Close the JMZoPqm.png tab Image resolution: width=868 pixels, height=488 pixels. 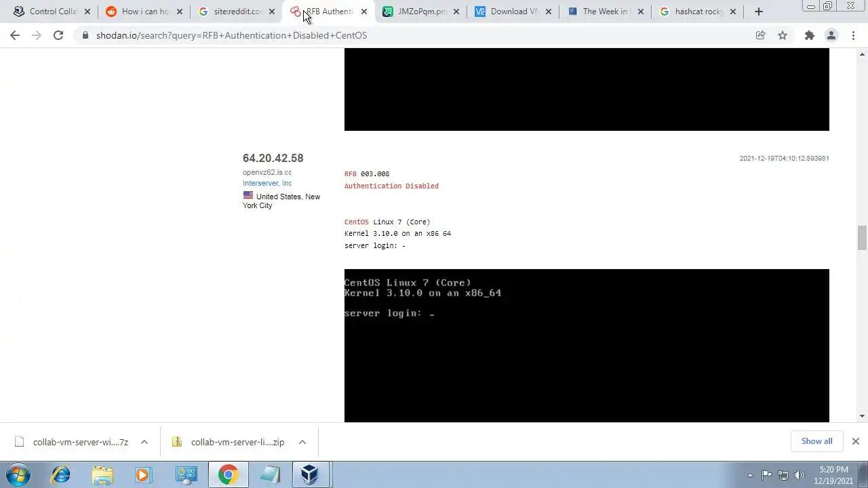coord(456,12)
